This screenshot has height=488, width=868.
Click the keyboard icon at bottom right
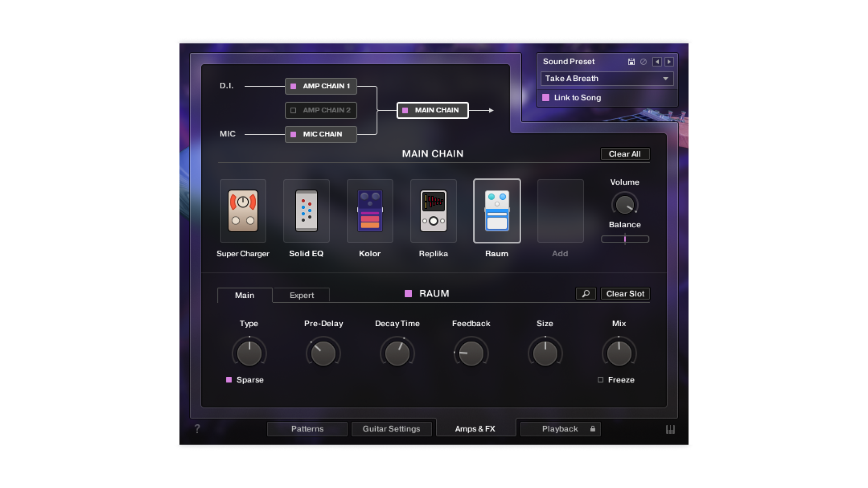point(670,429)
